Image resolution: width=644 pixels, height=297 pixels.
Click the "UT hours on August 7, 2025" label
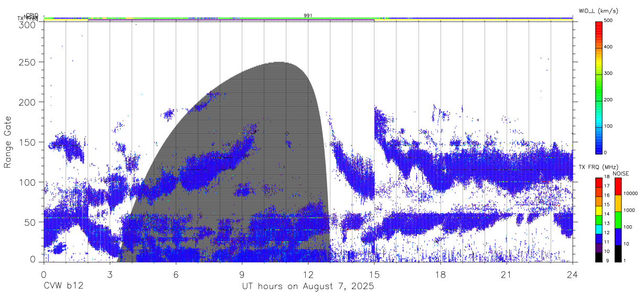pyautogui.click(x=308, y=287)
